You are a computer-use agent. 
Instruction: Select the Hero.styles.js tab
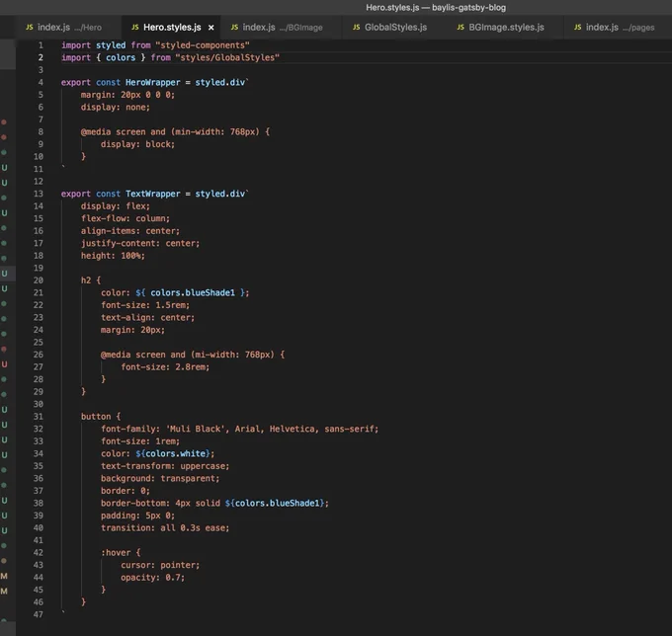(172, 28)
